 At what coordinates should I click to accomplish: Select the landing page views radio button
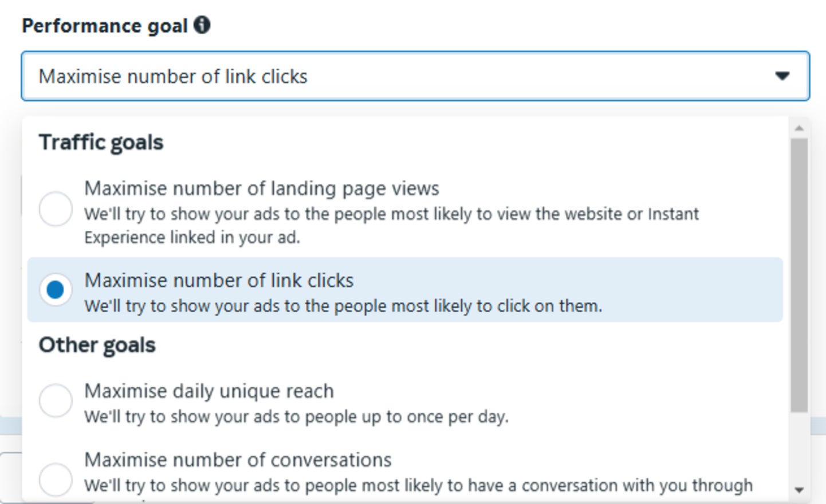point(56,208)
